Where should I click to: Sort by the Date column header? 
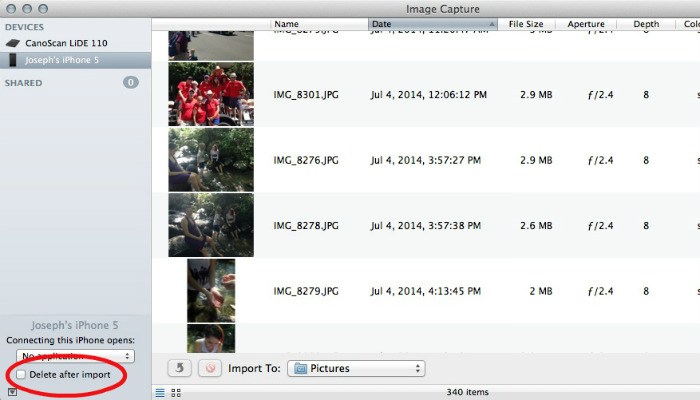click(433, 24)
